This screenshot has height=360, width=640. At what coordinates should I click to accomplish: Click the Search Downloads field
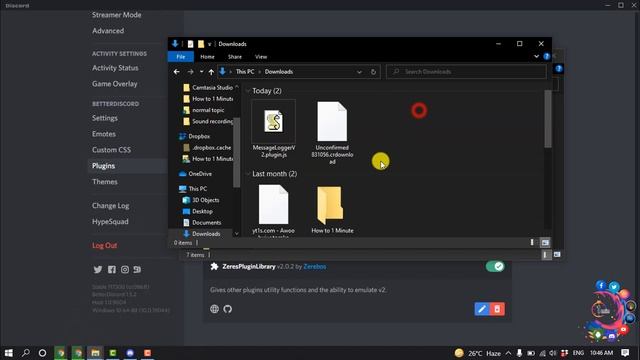[x=466, y=72]
